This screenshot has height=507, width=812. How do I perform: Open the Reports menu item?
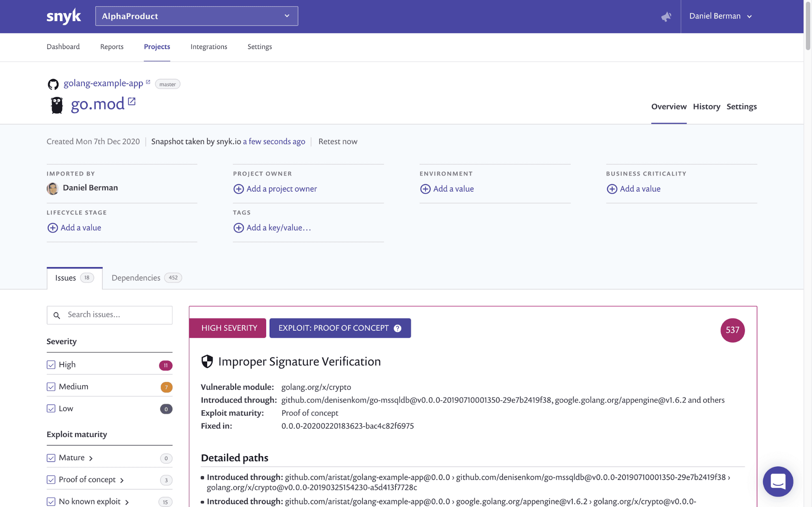[x=112, y=47]
